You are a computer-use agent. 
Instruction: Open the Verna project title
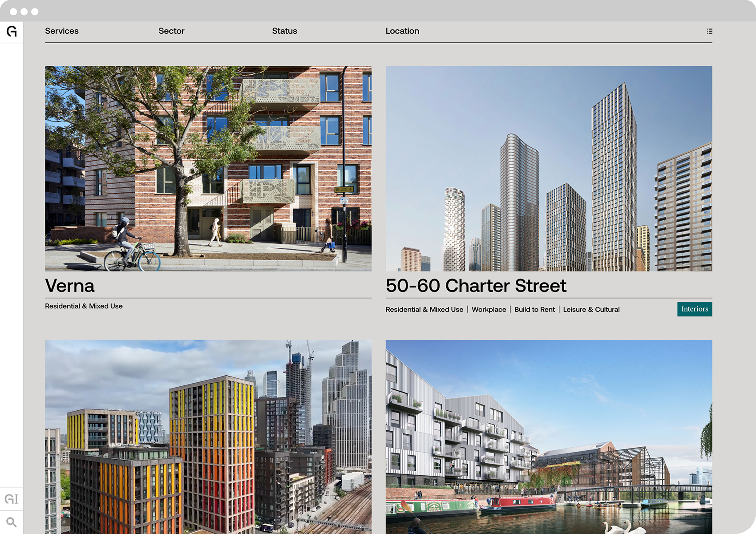[x=70, y=286]
